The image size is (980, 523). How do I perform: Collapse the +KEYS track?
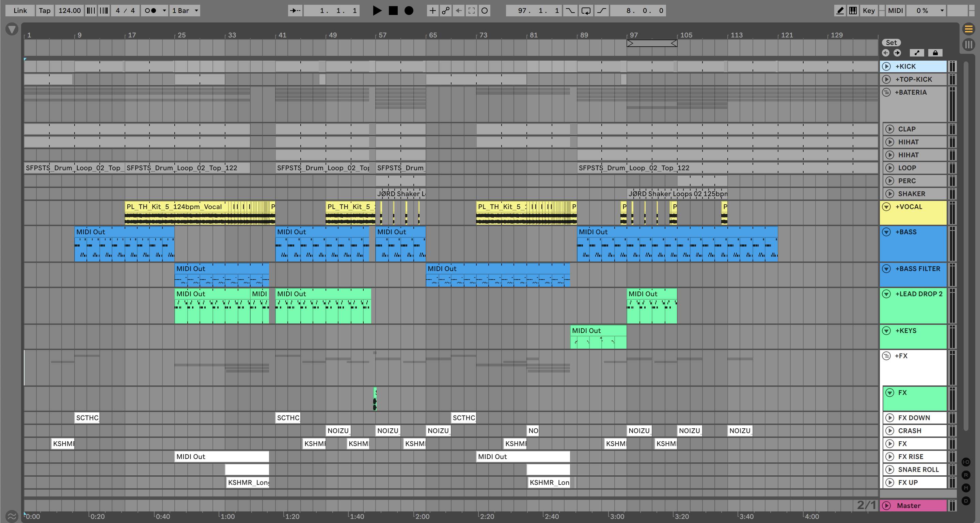pos(886,331)
